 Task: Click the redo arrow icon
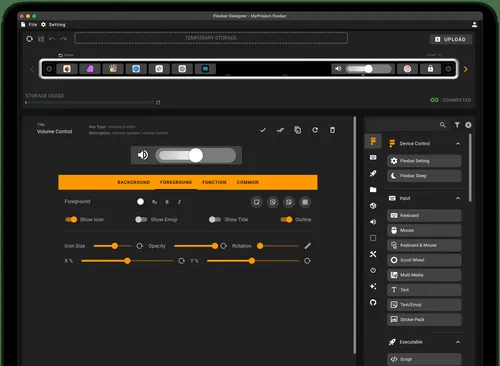point(63,39)
